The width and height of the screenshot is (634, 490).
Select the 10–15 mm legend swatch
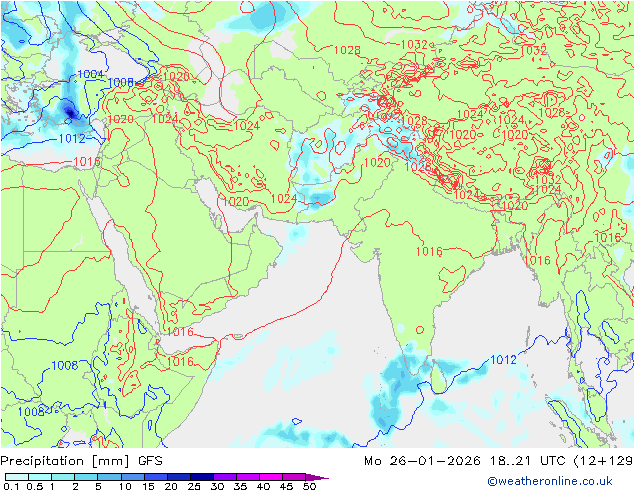click(x=132, y=477)
